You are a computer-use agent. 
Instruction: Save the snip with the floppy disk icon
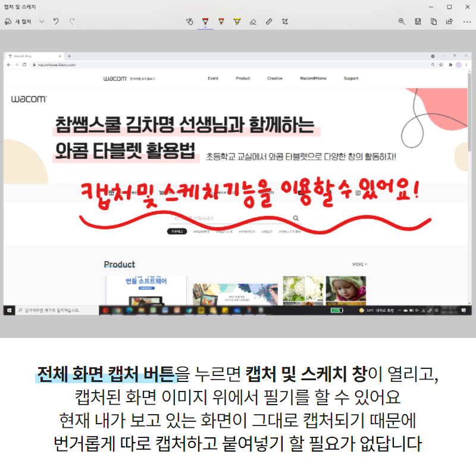pyautogui.click(x=418, y=21)
